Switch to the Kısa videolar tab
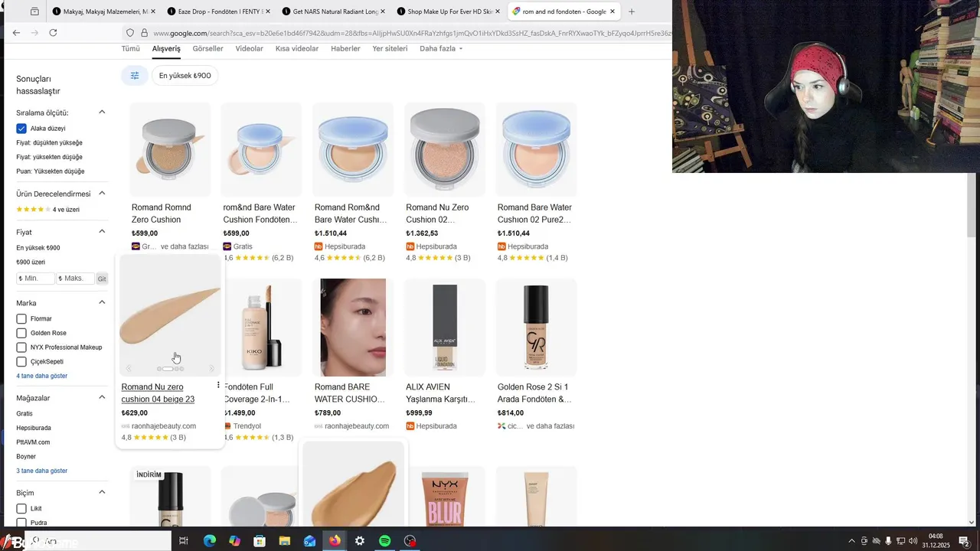 (x=297, y=48)
